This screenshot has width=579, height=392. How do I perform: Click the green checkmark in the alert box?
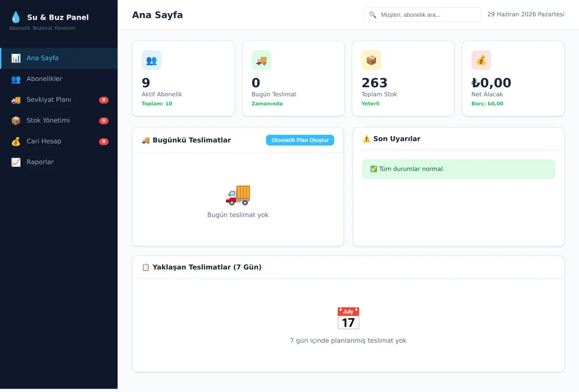click(x=373, y=169)
